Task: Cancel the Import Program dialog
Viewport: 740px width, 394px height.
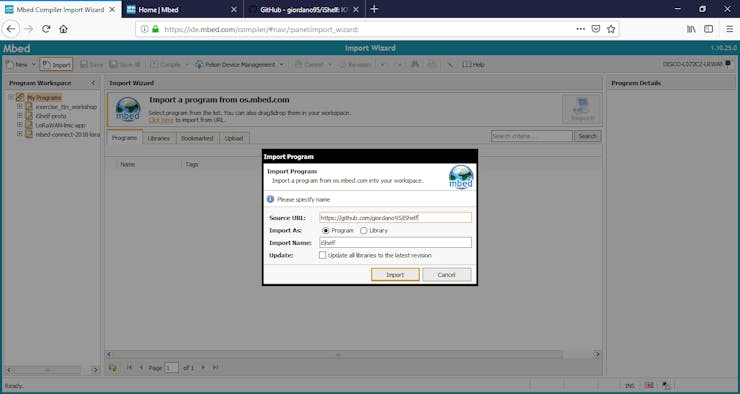Action: (446, 275)
